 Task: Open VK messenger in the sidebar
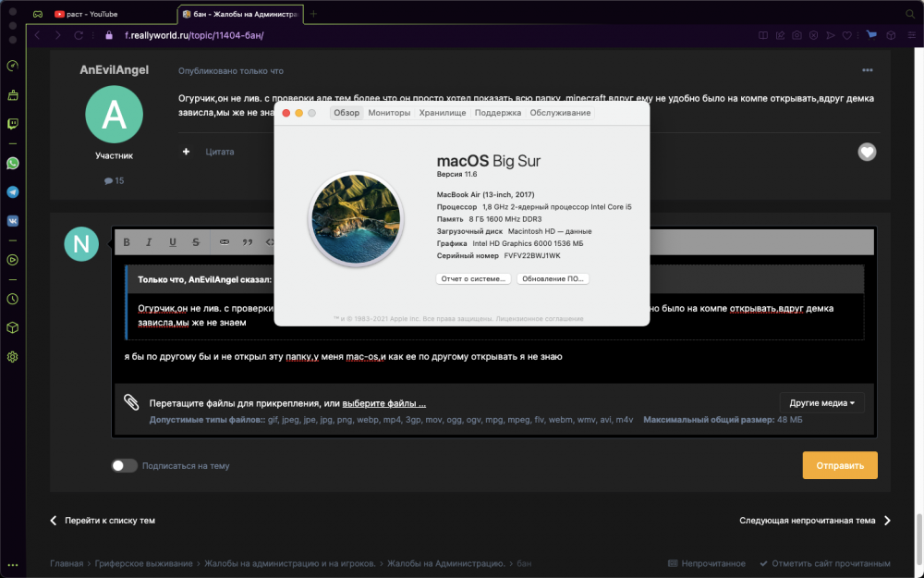12,221
